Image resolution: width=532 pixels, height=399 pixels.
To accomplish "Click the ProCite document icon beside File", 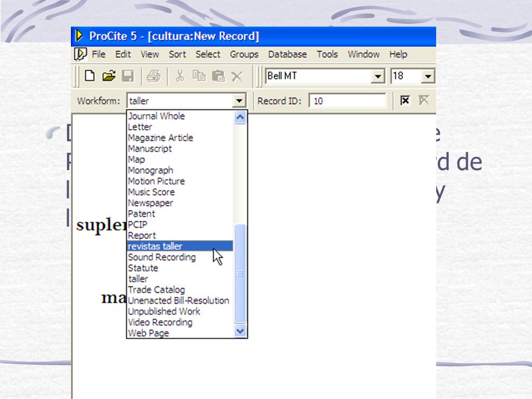I will (x=80, y=54).
